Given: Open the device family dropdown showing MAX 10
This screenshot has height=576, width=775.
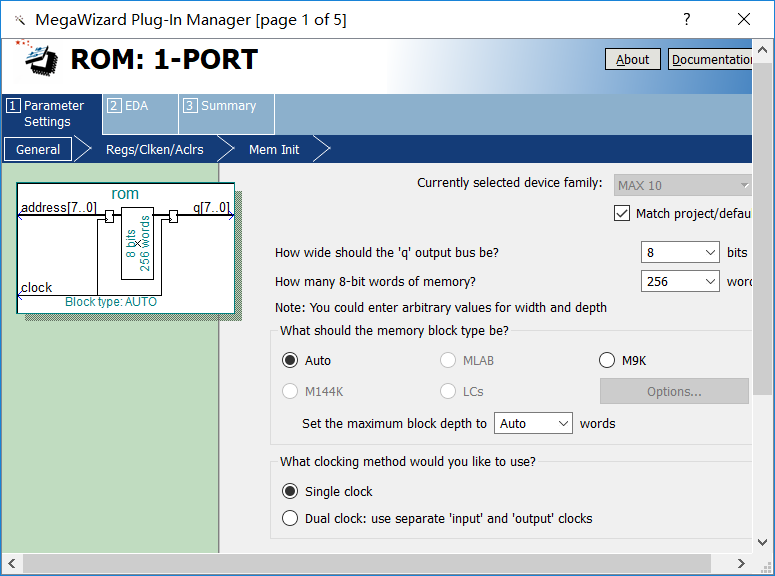Looking at the screenshot, I should point(683,185).
